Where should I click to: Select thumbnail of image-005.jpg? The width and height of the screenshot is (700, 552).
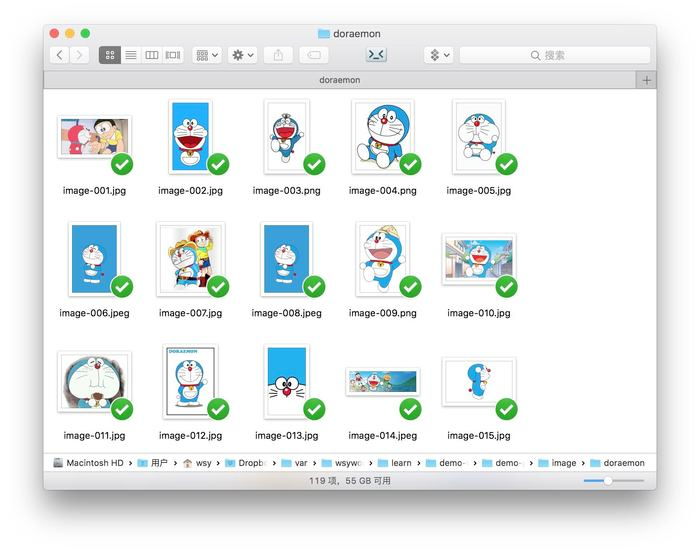pyautogui.click(x=479, y=136)
